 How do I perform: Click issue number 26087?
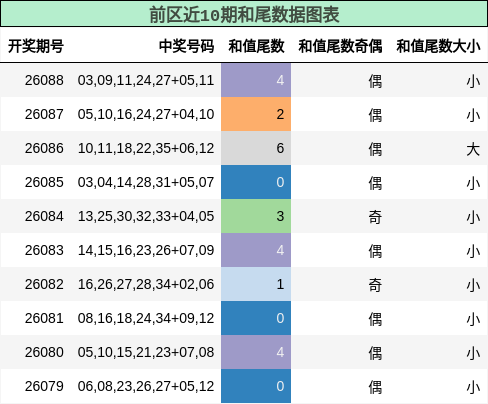(44, 114)
